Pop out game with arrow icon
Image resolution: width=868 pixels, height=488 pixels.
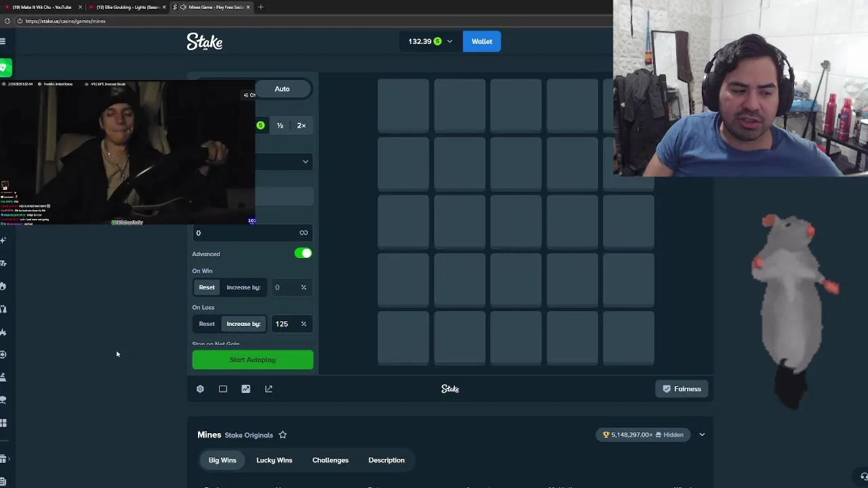click(x=269, y=389)
